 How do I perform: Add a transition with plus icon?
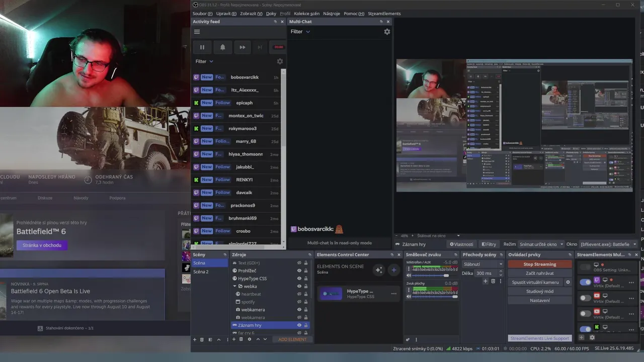click(x=486, y=282)
